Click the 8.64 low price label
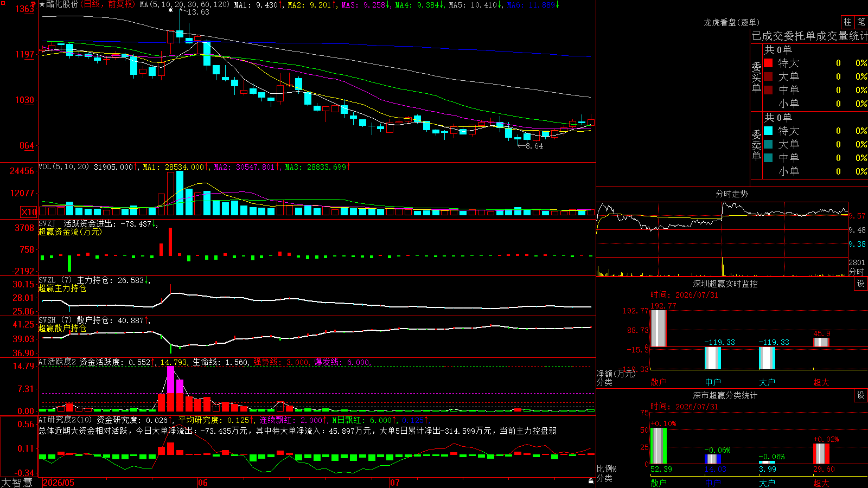 (x=534, y=146)
